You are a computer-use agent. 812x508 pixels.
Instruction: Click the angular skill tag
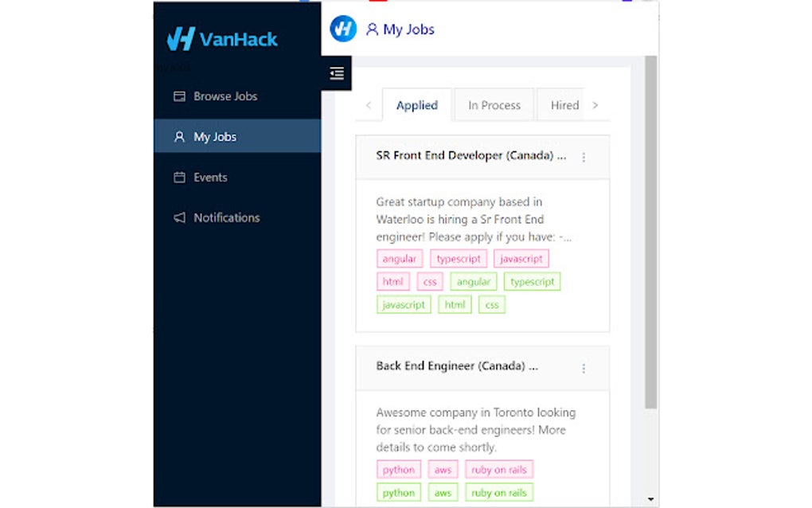[x=399, y=258]
